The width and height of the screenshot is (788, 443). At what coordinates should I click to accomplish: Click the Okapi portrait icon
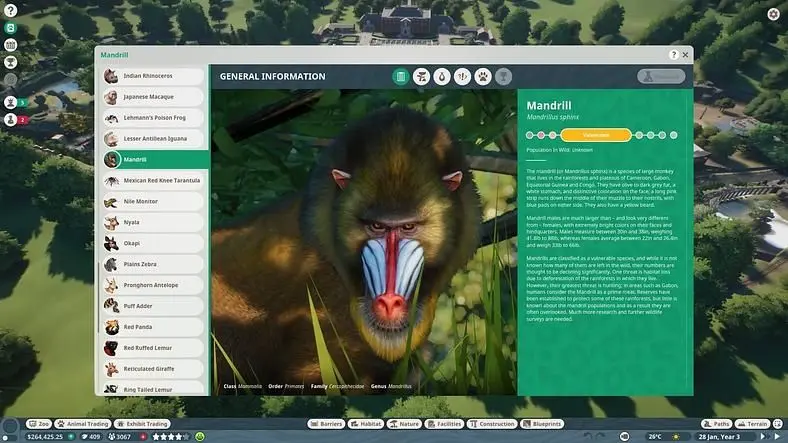click(111, 244)
